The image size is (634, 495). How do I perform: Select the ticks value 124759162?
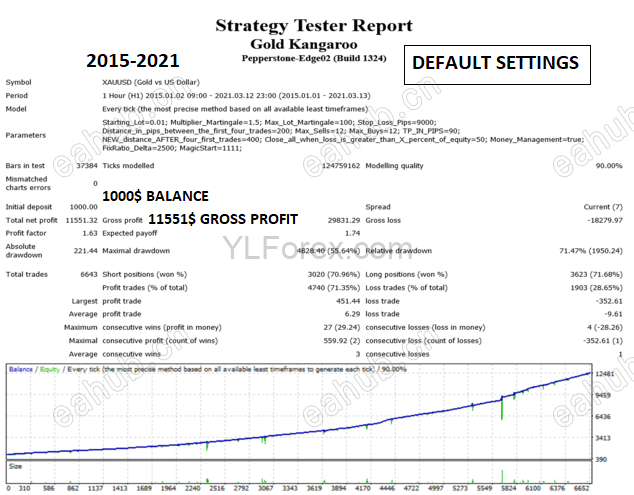point(341,165)
